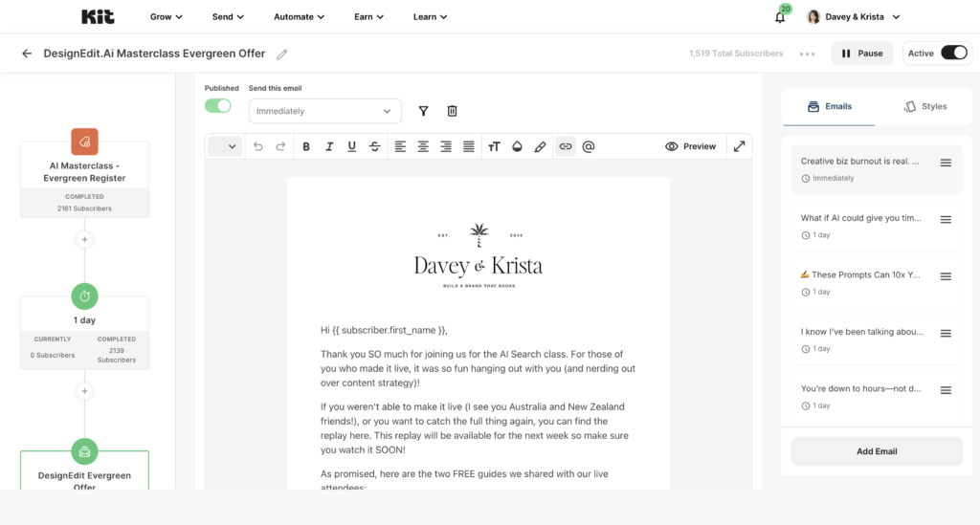Insert link using chain icon
This screenshot has height=525, width=980.
pos(566,146)
